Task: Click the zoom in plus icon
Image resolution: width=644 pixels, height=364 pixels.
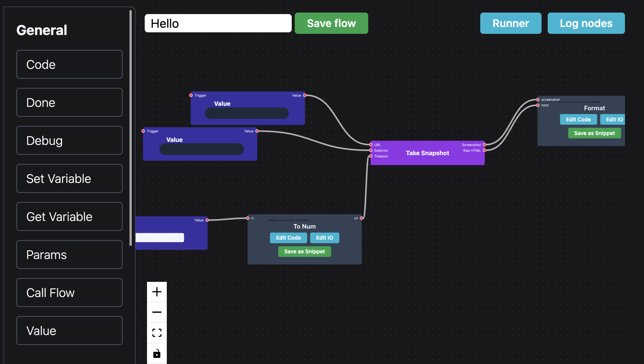Action: point(157,292)
